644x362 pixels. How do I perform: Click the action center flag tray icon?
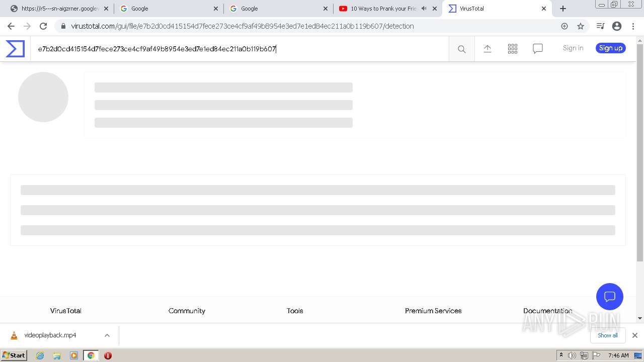597,355
